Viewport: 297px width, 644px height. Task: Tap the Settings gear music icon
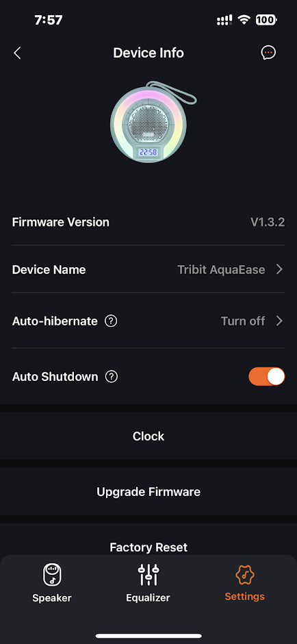(x=244, y=575)
